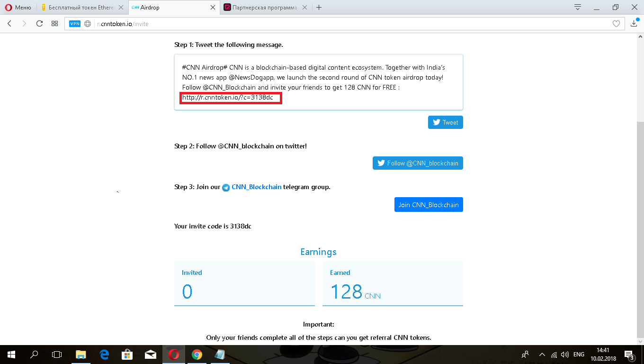View site information via globe icon
Image resolution: width=644 pixels, height=364 pixels.
pos(88,24)
